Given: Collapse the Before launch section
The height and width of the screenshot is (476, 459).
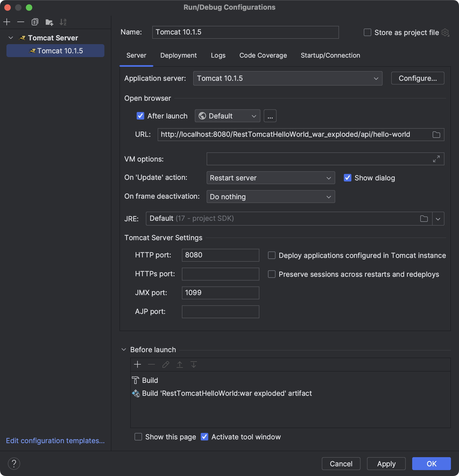Looking at the screenshot, I should coord(124,350).
